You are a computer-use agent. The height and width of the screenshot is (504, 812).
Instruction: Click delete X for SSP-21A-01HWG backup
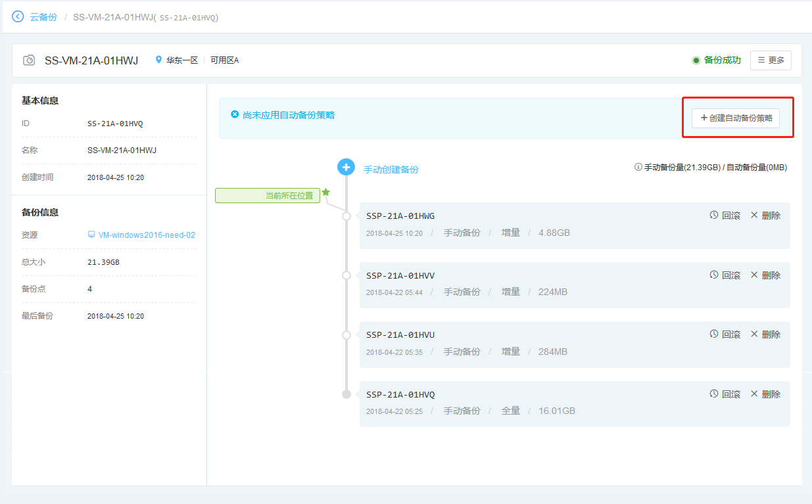[x=754, y=215]
